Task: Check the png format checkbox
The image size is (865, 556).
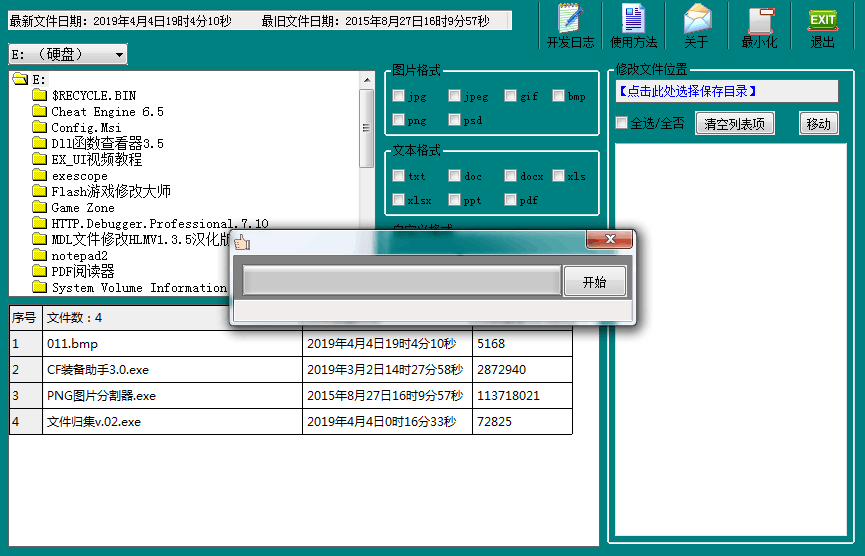Action: [x=398, y=119]
